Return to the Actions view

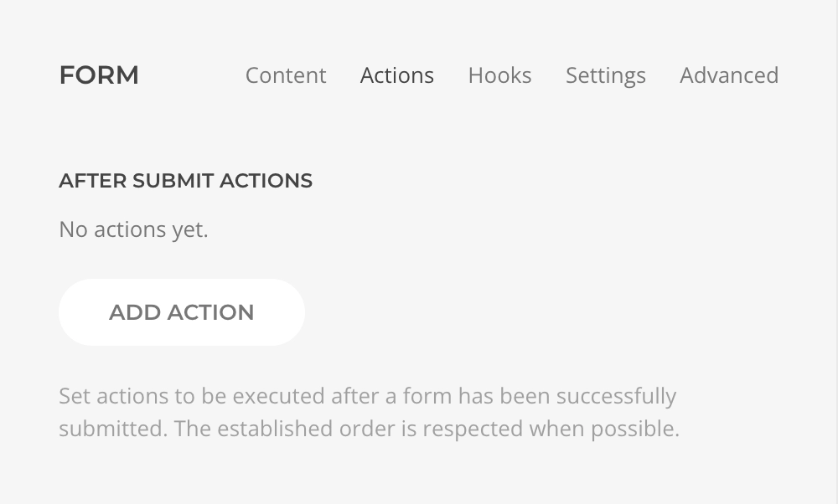coord(396,75)
